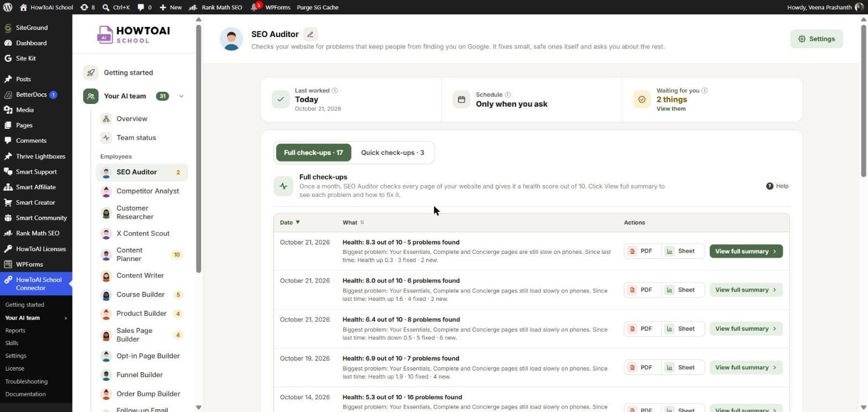The height and width of the screenshot is (412, 868).
Task: Open the Settings button at top right
Action: (x=817, y=39)
